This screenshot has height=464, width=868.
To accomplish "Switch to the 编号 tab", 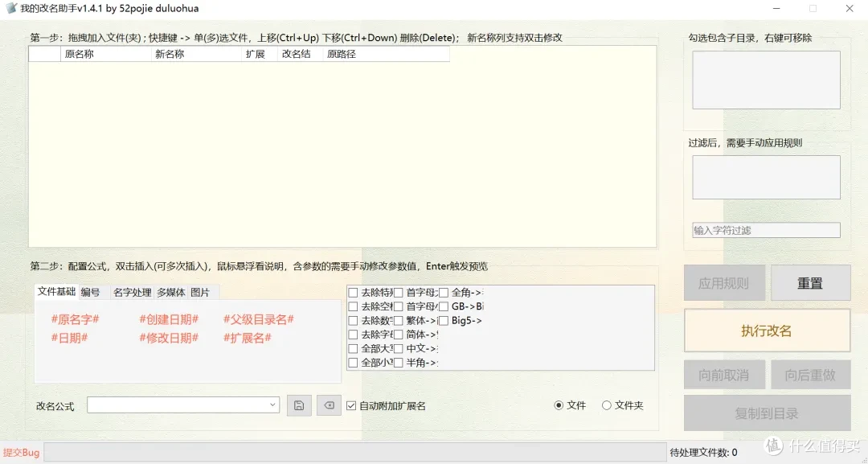I will coord(91,293).
